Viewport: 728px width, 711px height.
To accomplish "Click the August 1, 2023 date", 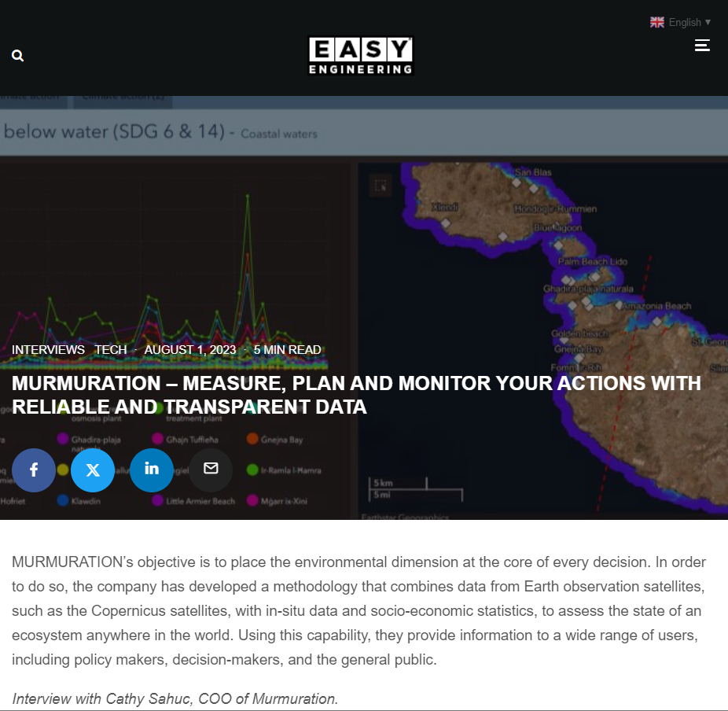I will click(190, 350).
